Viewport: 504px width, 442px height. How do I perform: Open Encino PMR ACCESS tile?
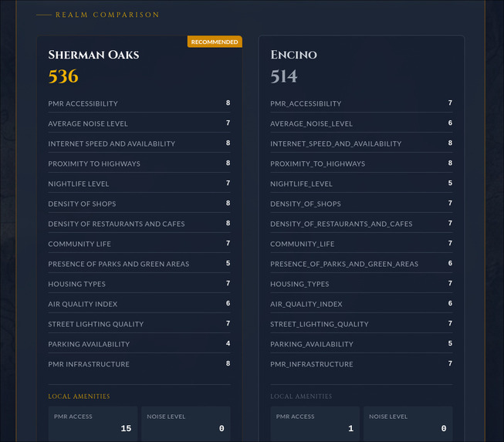tap(315, 424)
